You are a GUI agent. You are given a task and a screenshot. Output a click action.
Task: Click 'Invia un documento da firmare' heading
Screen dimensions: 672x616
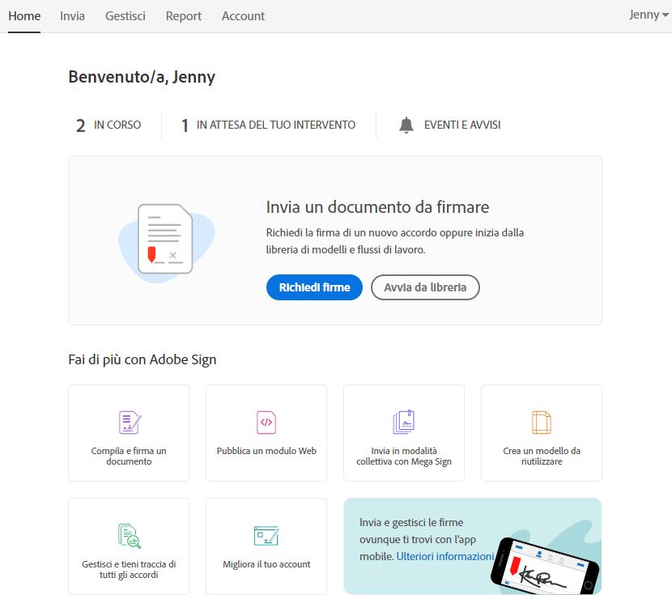[377, 207]
